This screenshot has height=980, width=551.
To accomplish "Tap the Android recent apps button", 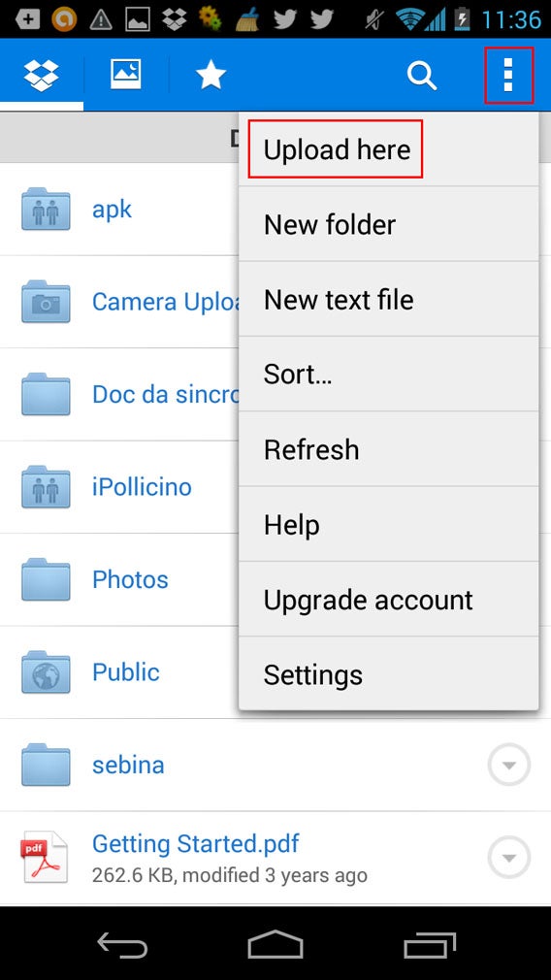I will pos(429,944).
